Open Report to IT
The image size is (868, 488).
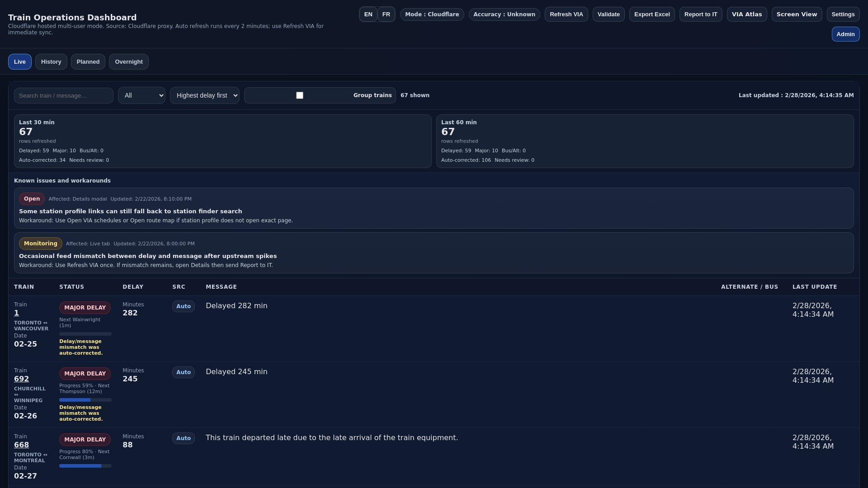coord(701,14)
